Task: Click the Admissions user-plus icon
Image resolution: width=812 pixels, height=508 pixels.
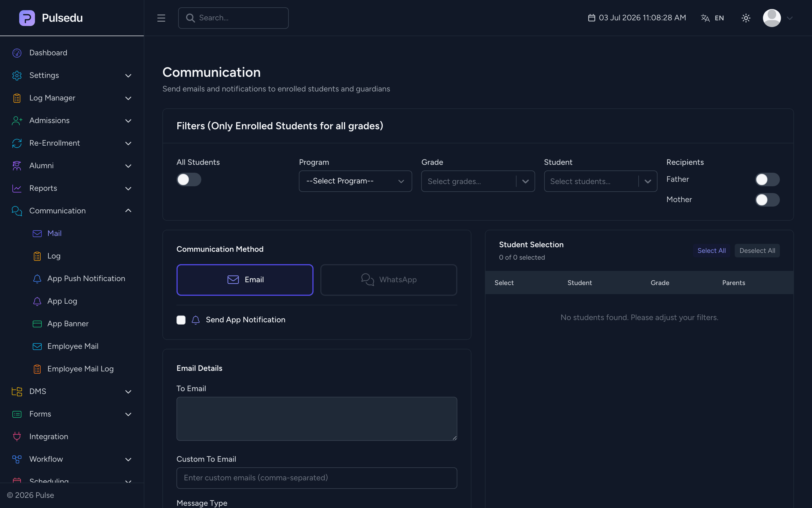Action: point(17,120)
